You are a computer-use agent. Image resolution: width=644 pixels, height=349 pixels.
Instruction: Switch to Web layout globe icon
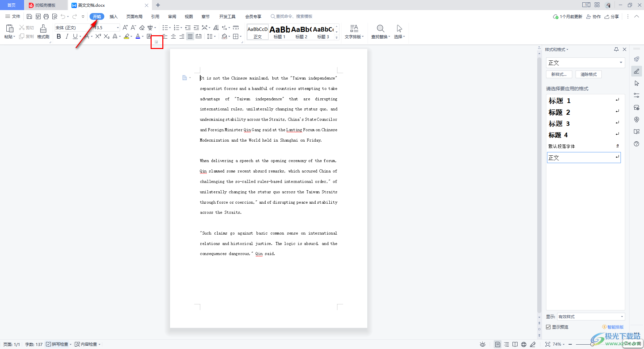[524, 344]
